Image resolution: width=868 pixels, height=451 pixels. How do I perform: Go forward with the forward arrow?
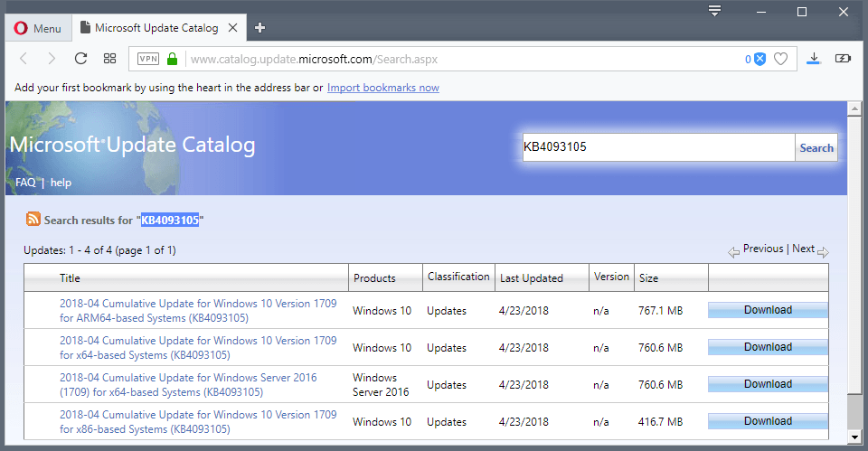click(52, 59)
